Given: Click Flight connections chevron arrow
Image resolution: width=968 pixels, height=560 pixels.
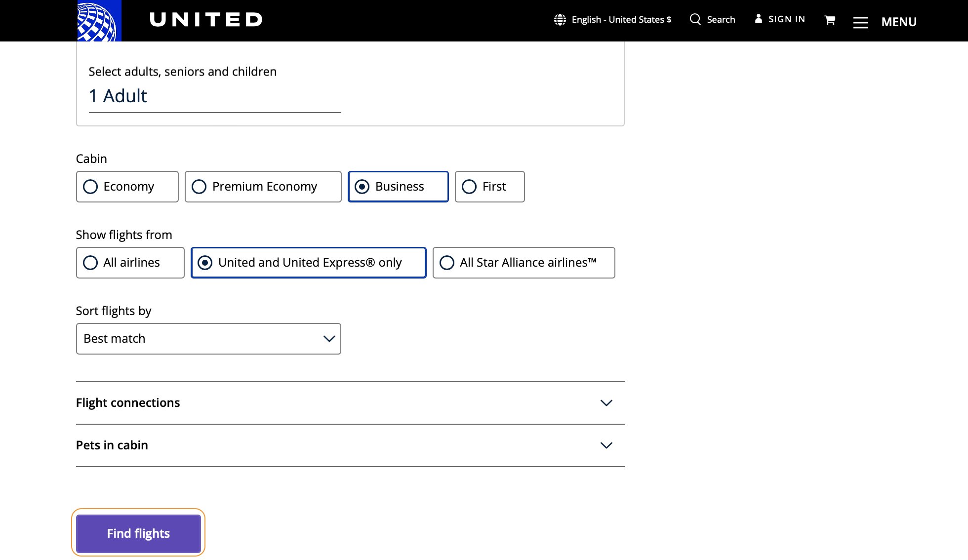Looking at the screenshot, I should (x=606, y=403).
